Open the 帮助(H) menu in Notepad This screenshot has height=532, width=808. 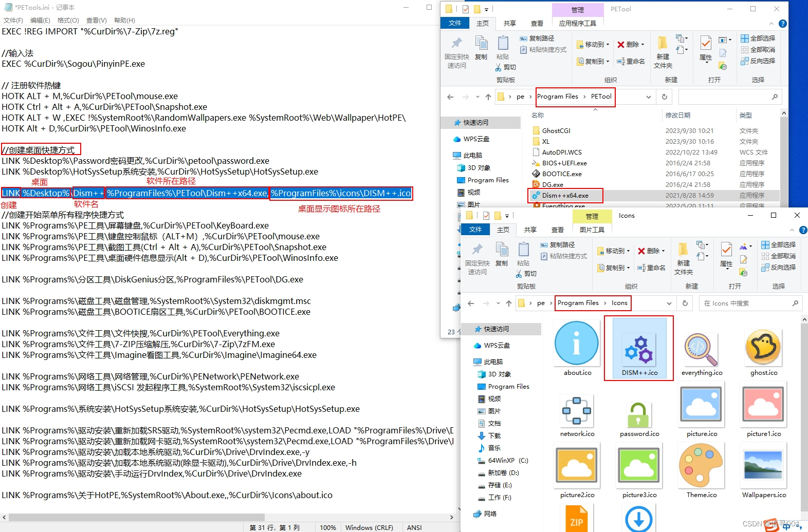(124, 20)
